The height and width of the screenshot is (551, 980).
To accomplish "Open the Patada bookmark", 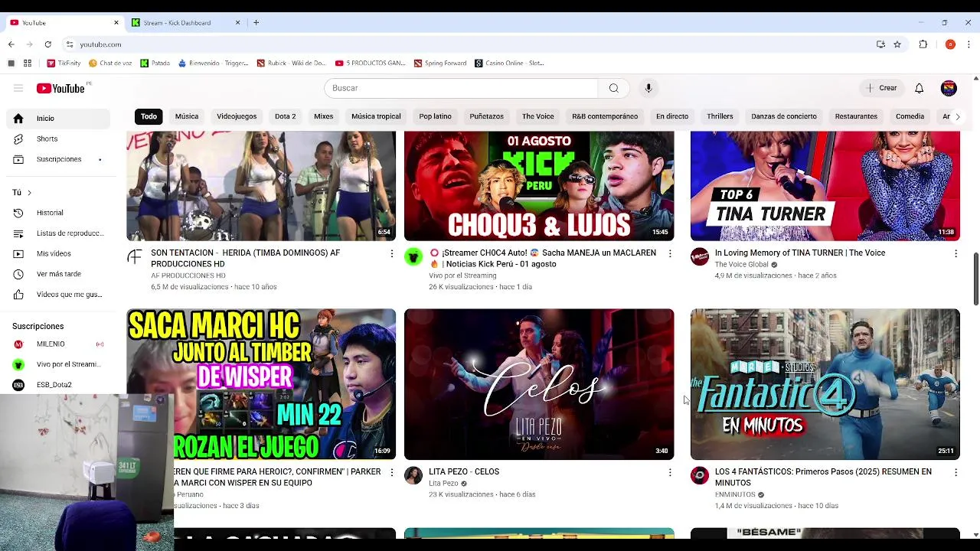I will pyautogui.click(x=155, y=64).
